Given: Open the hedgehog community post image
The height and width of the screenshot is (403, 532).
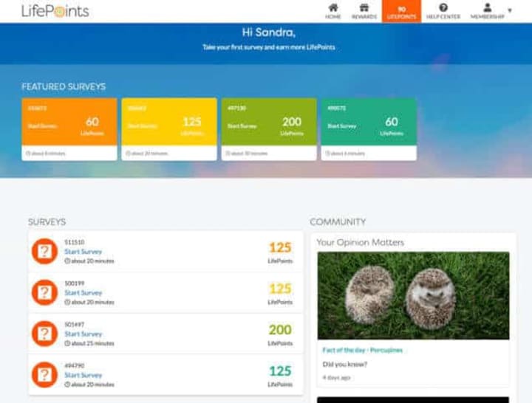Looking at the screenshot, I should [x=413, y=295].
